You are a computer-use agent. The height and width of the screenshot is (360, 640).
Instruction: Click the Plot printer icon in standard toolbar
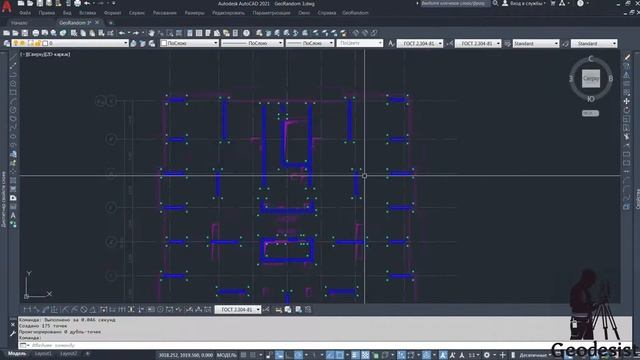(36, 33)
